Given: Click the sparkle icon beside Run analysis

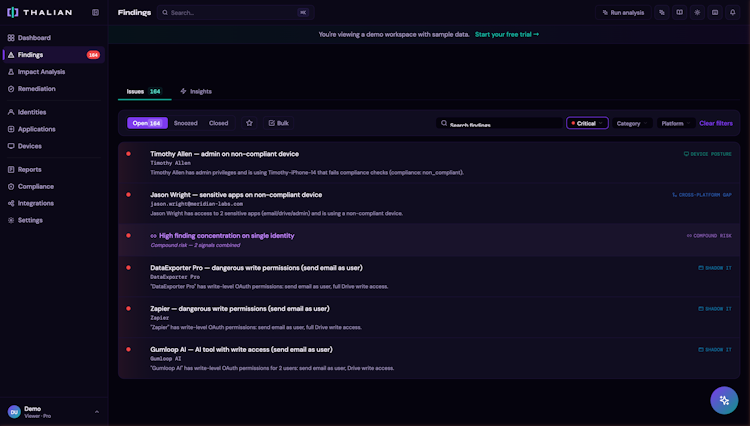Looking at the screenshot, I should point(662,12).
